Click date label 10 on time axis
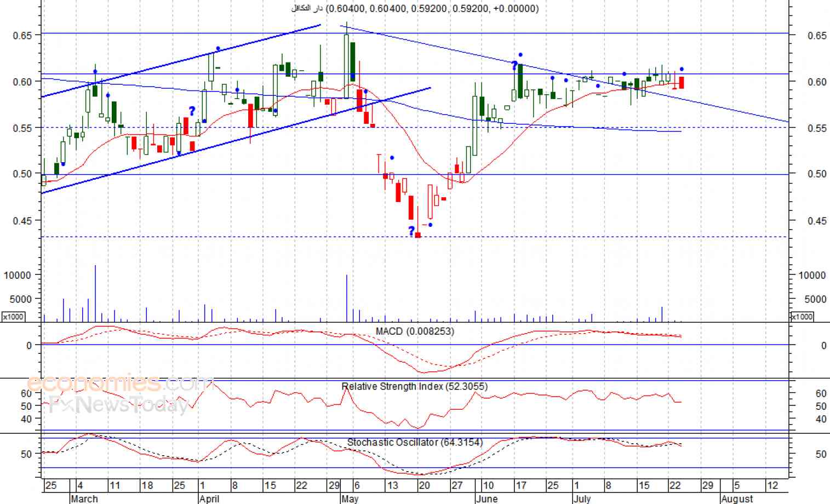The height and width of the screenshot is (504, 830). [x=488, y=485]
